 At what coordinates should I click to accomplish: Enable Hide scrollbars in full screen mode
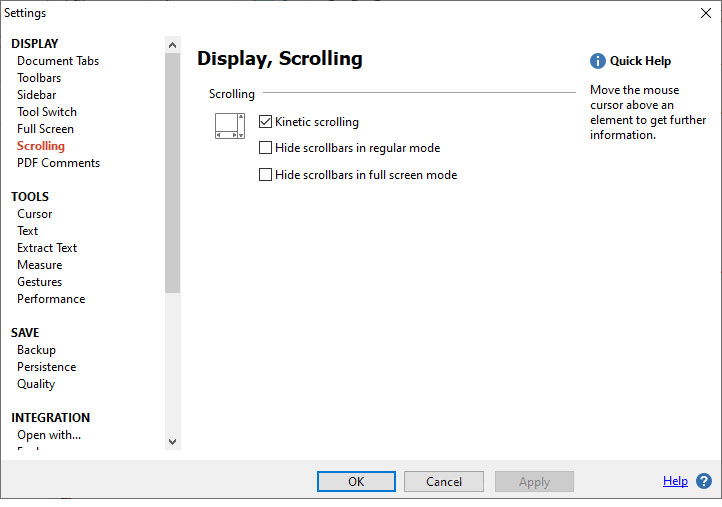coord(266,175)
